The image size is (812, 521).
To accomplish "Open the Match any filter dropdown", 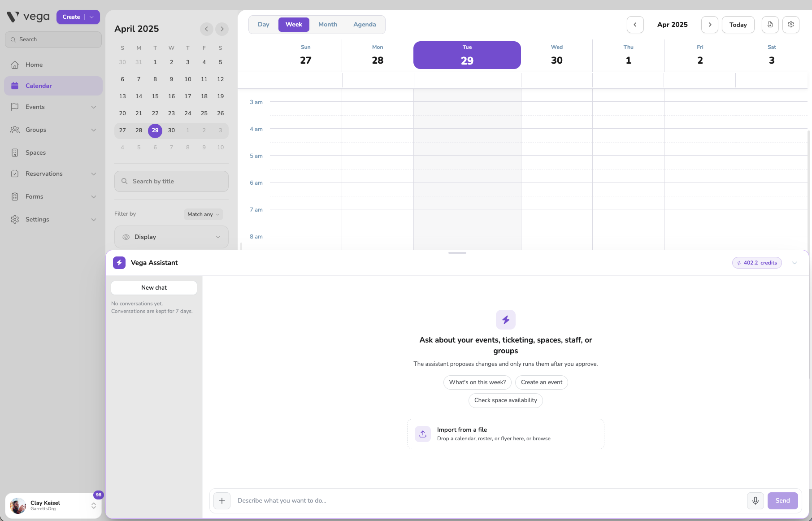I will (203, 214).
